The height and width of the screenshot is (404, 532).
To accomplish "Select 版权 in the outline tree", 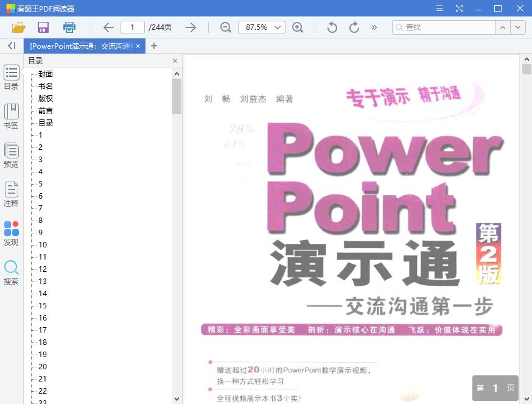I will point(46,99).
